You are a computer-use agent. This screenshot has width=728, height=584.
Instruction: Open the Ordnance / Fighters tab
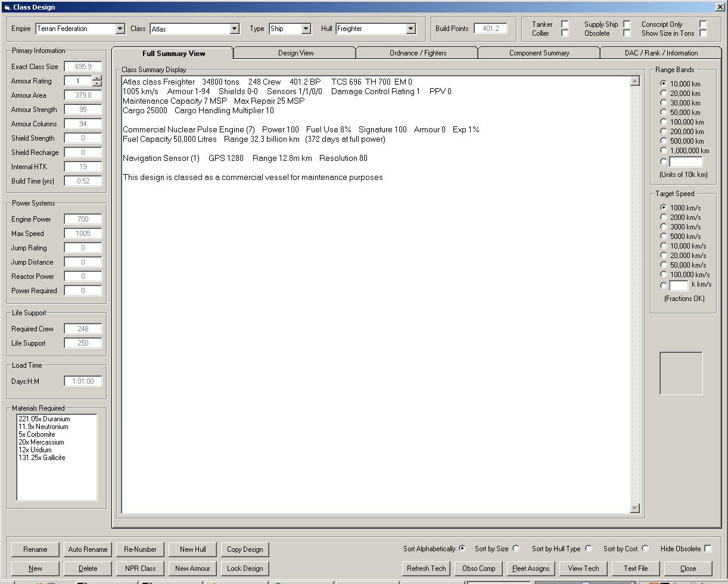tap(418, 53)
